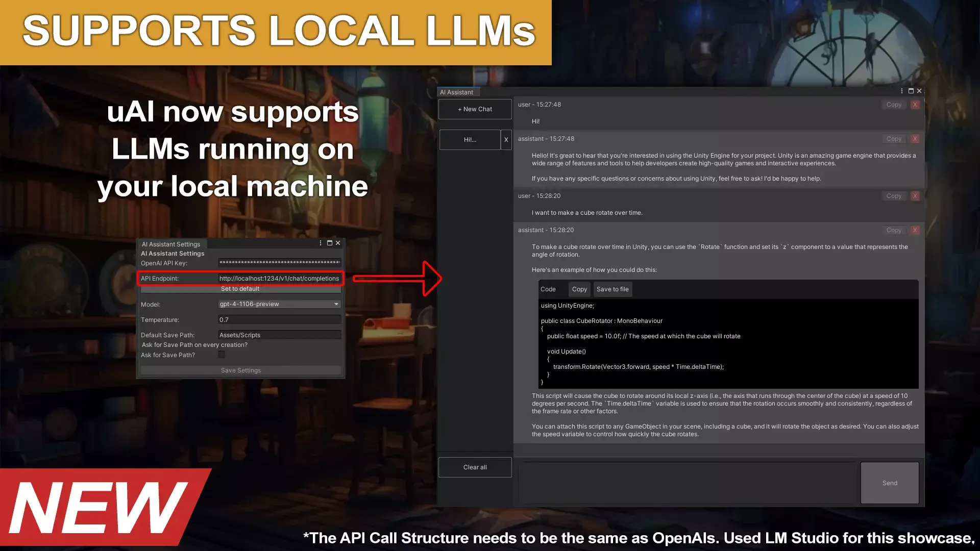Copy the CubeRotator code block
Image resolution: width=980 pixels, height=551 pixels.
(579, 289)
